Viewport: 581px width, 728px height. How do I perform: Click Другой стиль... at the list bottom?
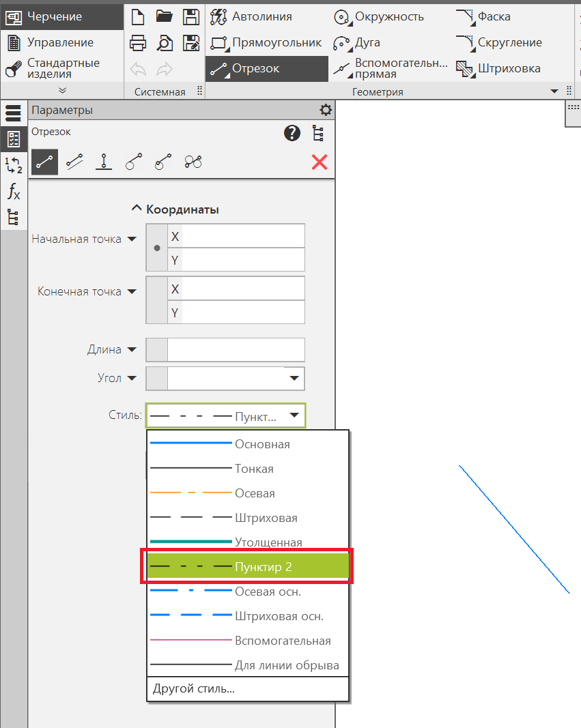194,688
